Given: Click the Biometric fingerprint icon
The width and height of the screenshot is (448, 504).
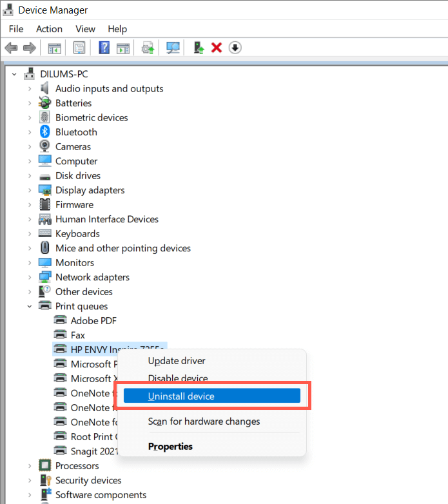Looking at the screenshot, I should pyautogui.click(x=44, y=117).
